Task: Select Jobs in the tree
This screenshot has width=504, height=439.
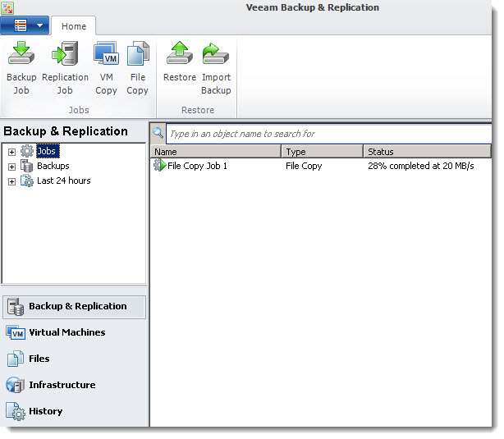Action: [48, 151]
